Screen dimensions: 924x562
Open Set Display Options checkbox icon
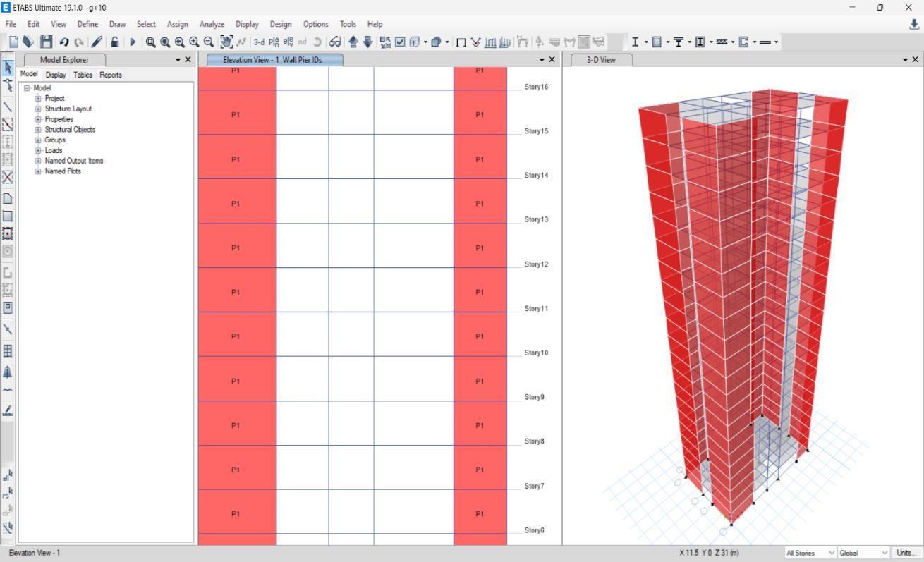(400, 42)
